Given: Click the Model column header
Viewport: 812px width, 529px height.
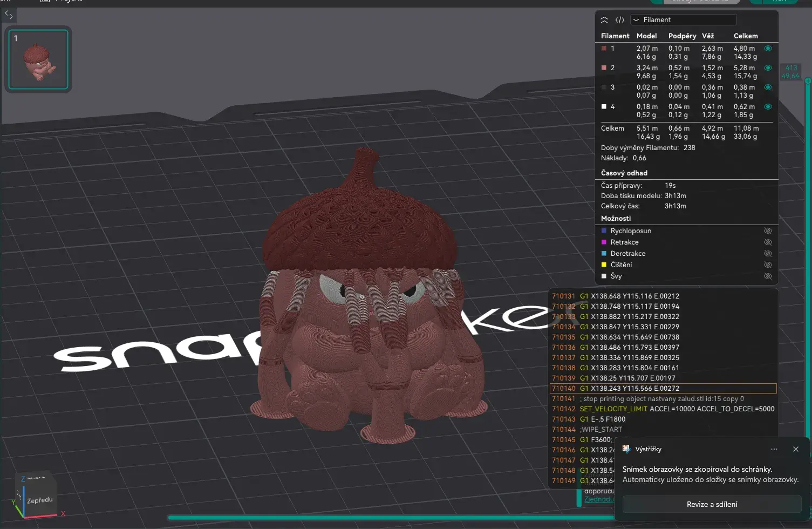Looking at the screenshot, I should 646,36.
